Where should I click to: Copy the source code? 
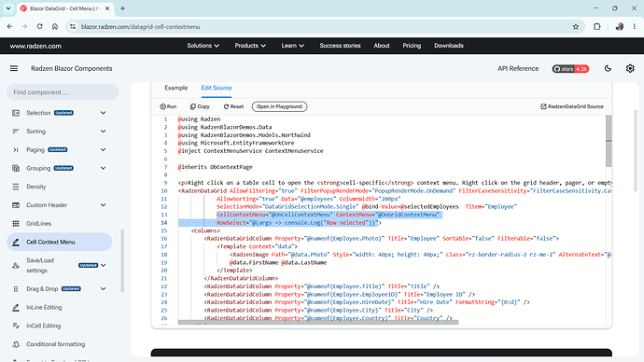click(200, 106)
